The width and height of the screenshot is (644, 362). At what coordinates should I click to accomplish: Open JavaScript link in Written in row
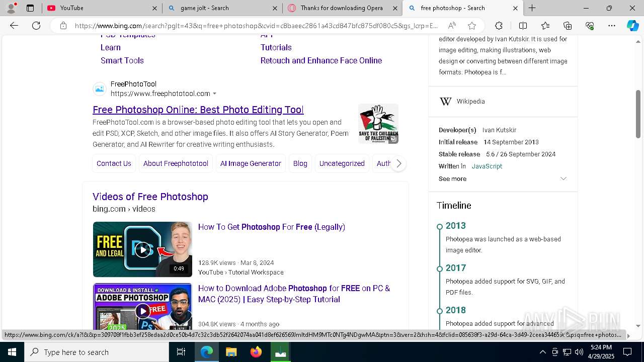[x=487, y=166]
